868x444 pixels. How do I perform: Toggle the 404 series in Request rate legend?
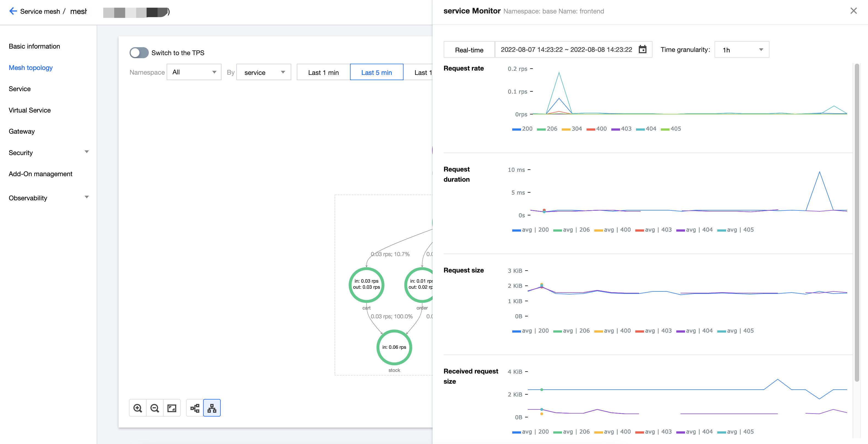(x=646, y=129)
